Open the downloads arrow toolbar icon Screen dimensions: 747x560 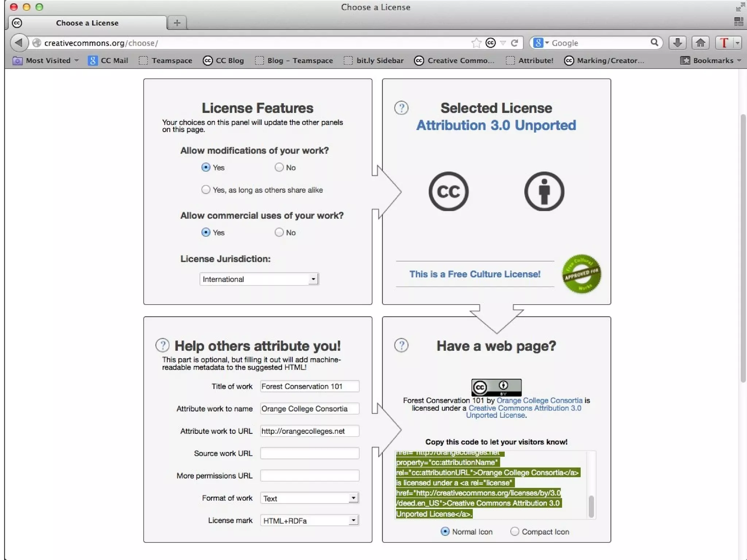pyautogui.click(x=677, y=43)
